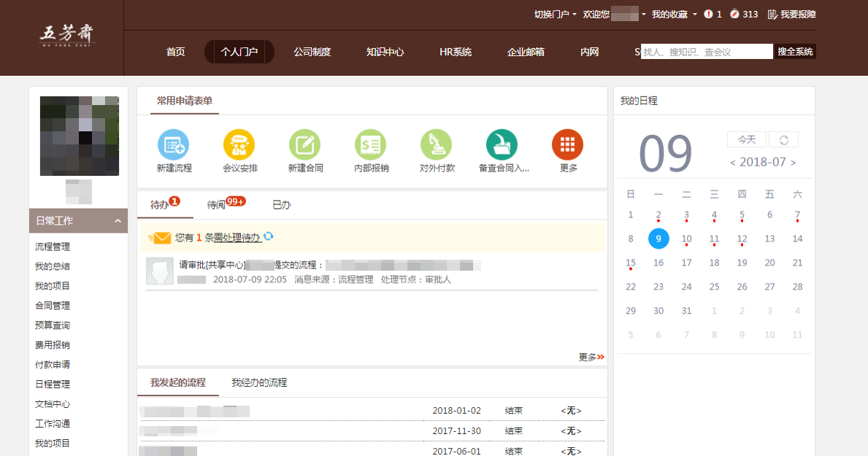
Task: Switch to the 已办 tab
Action: (281, 205)
